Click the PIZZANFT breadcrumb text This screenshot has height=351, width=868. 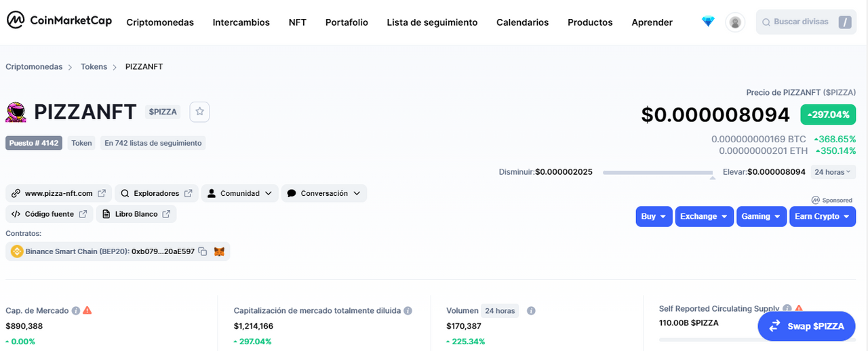click(144, 66)
